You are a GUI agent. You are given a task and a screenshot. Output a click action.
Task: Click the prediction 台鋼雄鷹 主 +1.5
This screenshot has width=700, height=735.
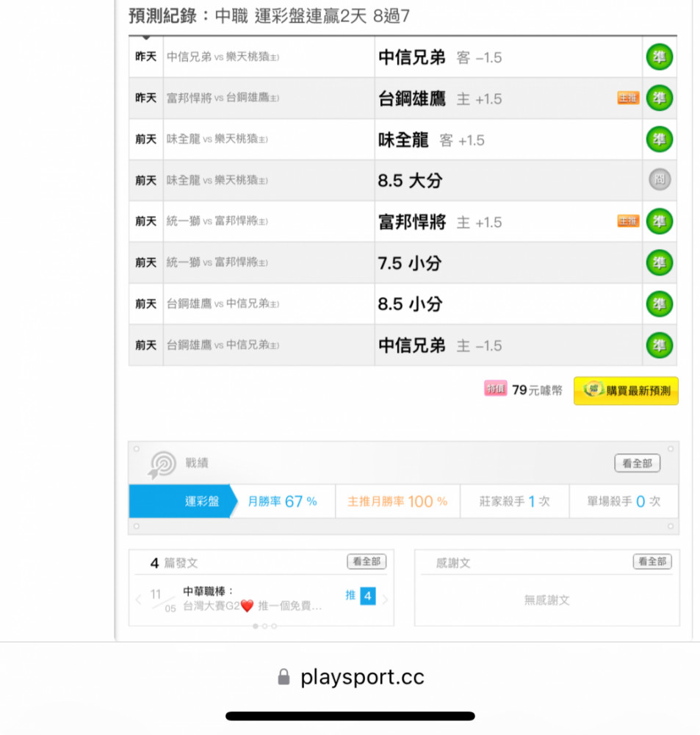(x=440, y=98)
